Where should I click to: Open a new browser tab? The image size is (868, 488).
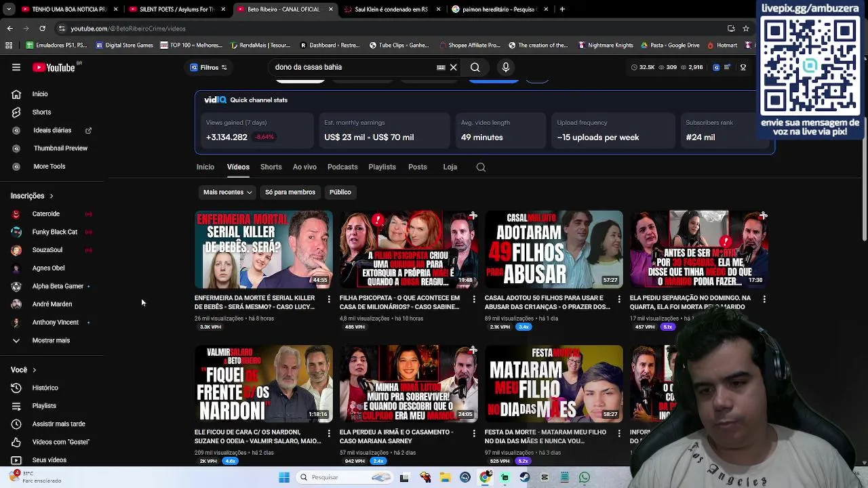562,9
